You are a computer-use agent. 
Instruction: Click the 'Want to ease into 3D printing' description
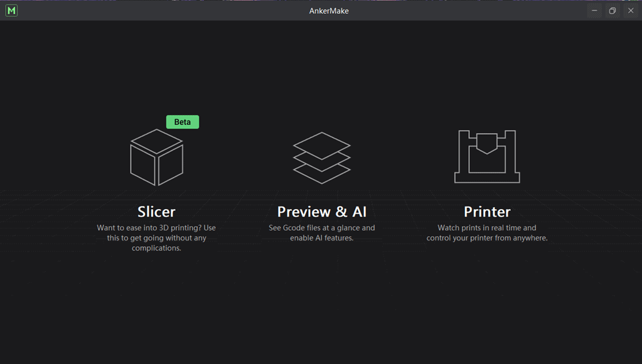coord(156,238)
